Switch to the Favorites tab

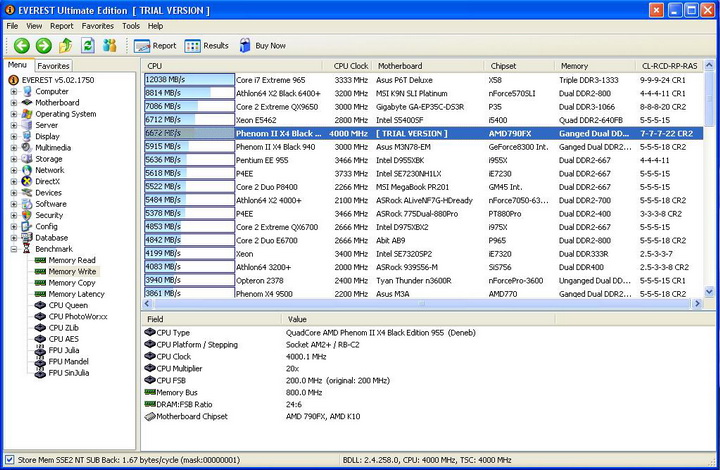(x=53, y=66)
